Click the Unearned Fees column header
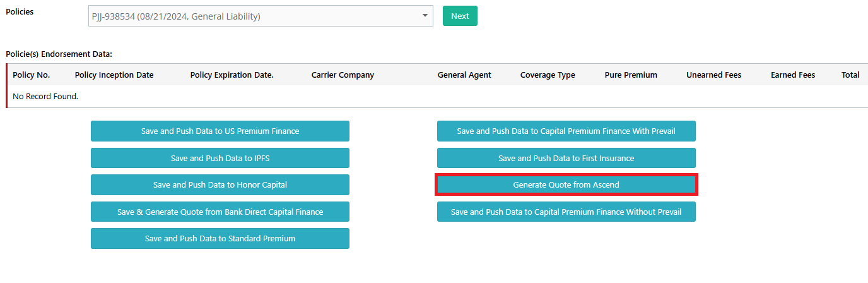The width and height of the screenshot is (868, 283). click(x=714, y=75)
